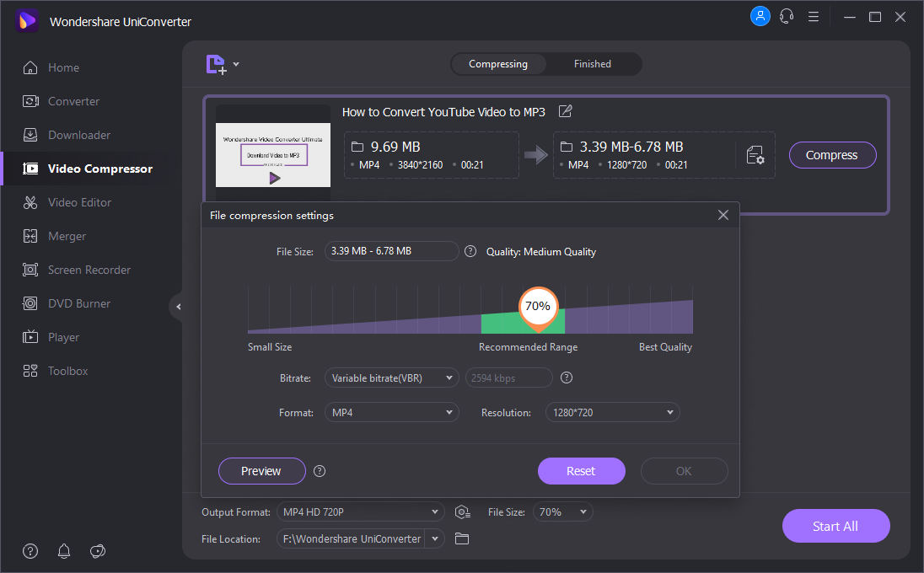Open the Downloader sidebar icon
This screenshot has height=573, width=924.
(30, 135)
